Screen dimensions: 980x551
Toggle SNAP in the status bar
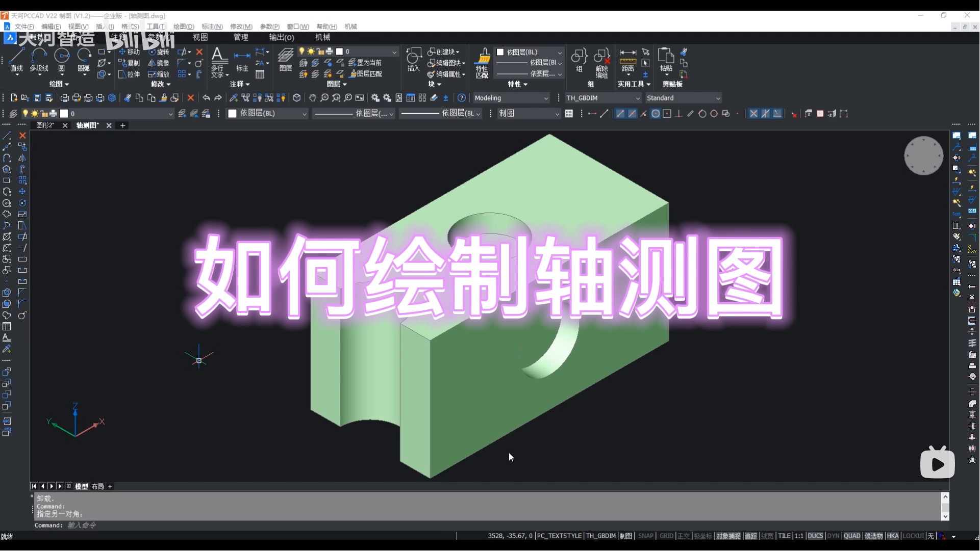(x=646, y=536)
